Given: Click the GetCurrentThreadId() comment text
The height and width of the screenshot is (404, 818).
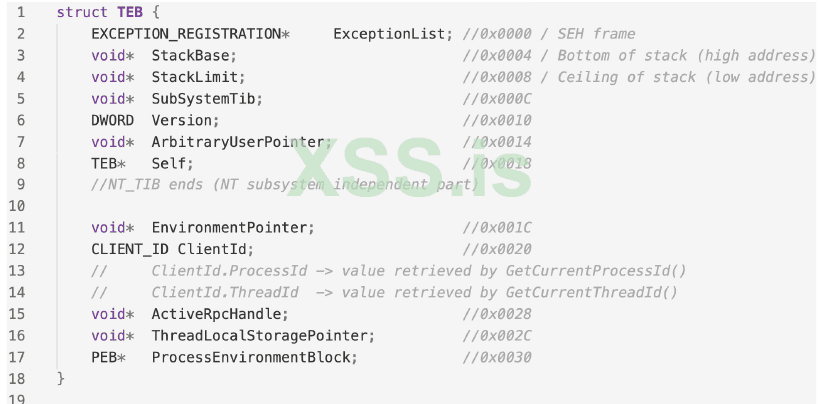Looking at the screenshot, I should click(x=591, y=292).
